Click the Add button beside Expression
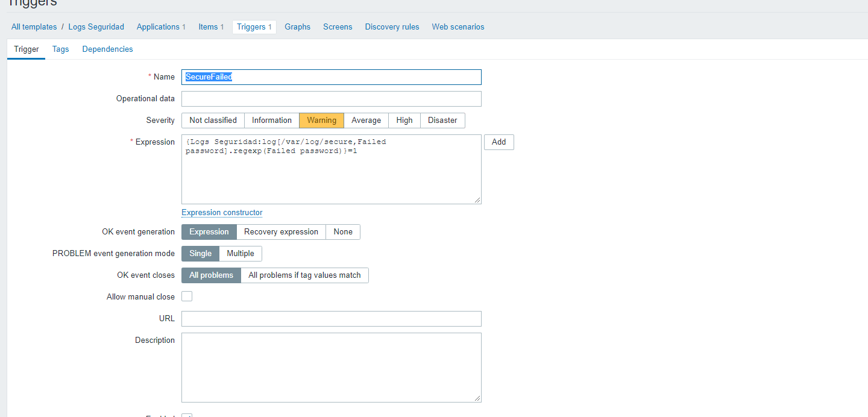Viewport: 868px width, 417px height. tap(498, 142)
